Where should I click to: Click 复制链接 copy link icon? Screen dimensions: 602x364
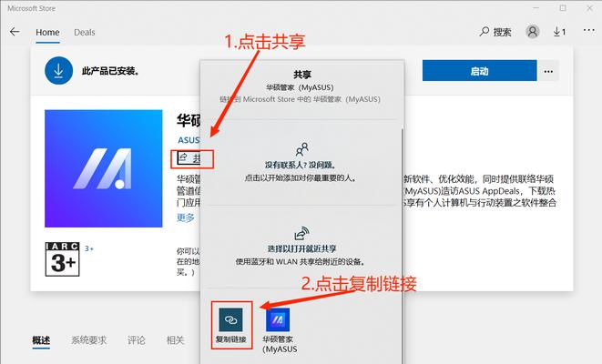tap(230, 319)
